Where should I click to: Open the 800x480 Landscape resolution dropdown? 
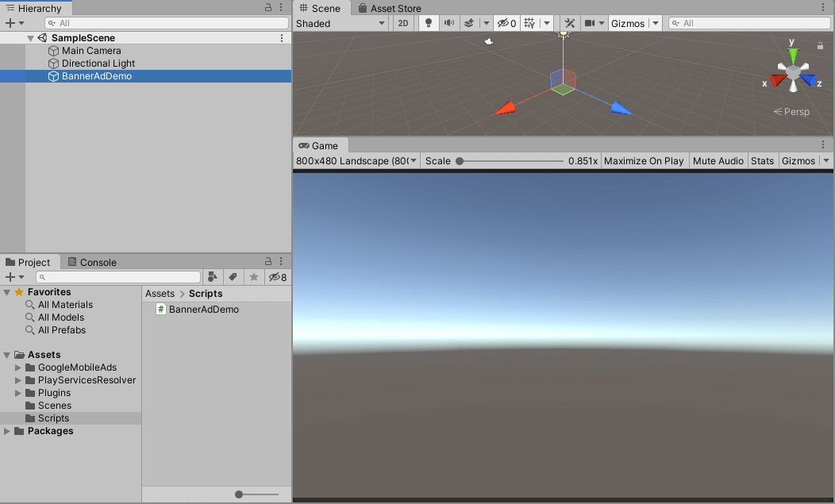pos(356,160)
